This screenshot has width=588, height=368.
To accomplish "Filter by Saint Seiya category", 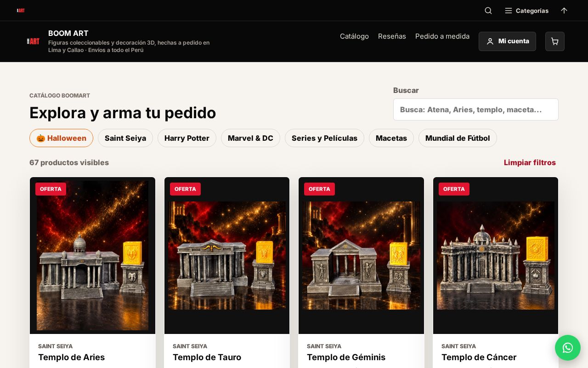I will [x=125, y=138].
